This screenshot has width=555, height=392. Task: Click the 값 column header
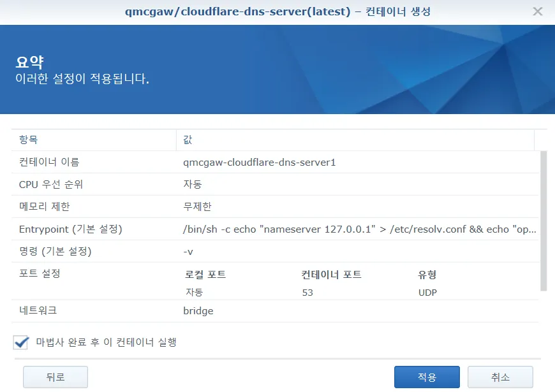188,140
